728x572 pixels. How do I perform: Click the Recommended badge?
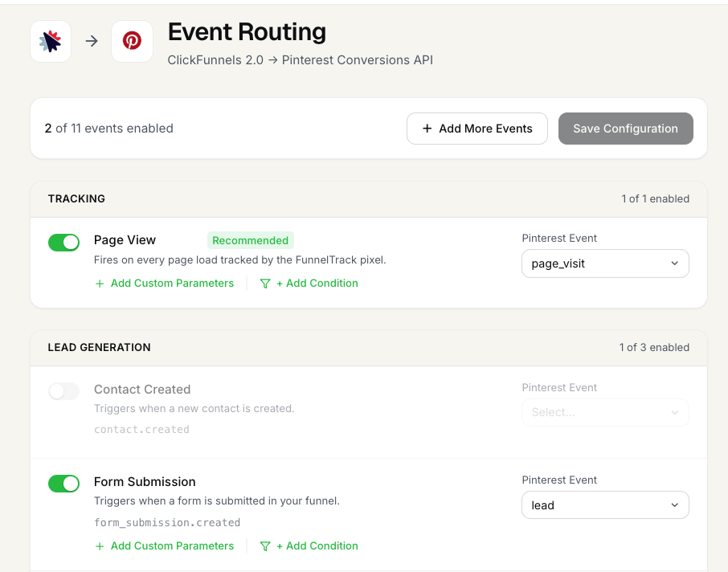click(x=250, y=240)
